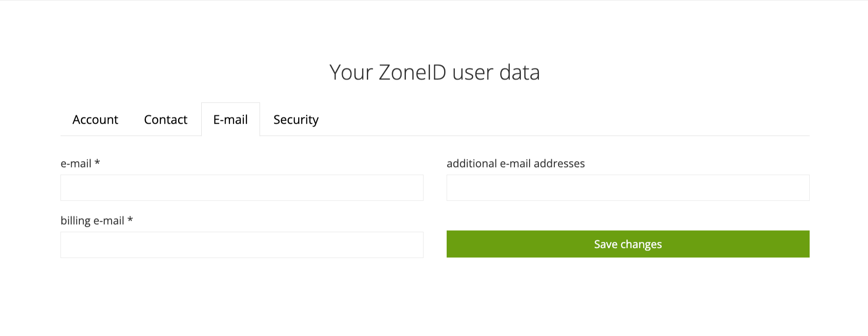This screenshot has width=868, height=336.
Task: Click the "e-mail *" field label
Action: (x=80, y=163)
